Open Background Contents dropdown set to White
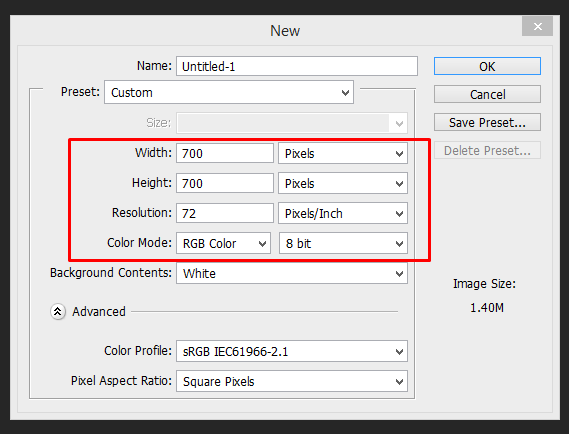The height and width of the screenshot is (434, 569). [292, 273]
